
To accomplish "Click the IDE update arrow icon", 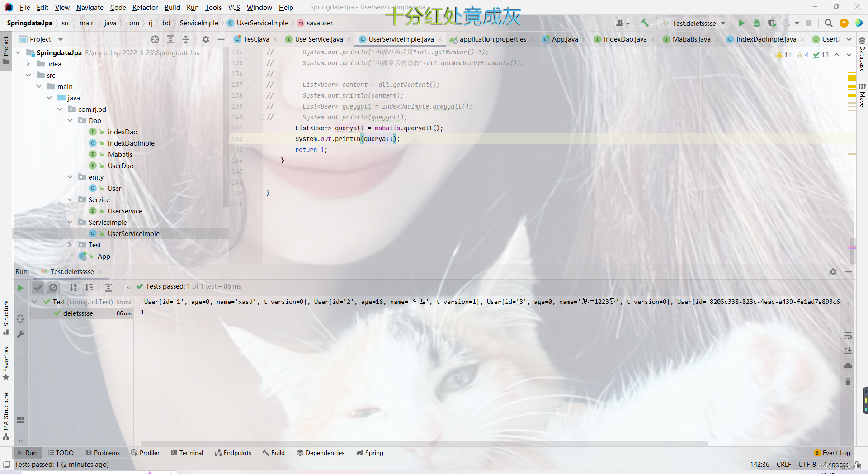I will [844, 23].
